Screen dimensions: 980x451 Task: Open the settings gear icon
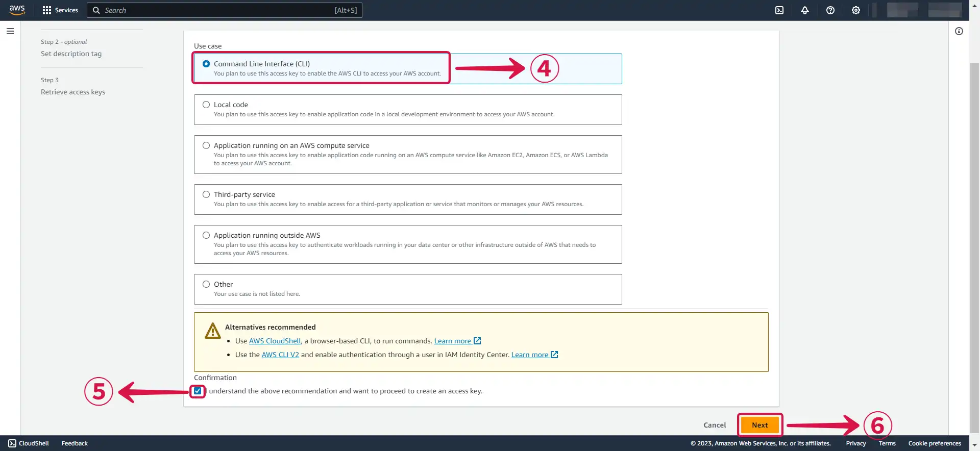click(x=856, y=10)
